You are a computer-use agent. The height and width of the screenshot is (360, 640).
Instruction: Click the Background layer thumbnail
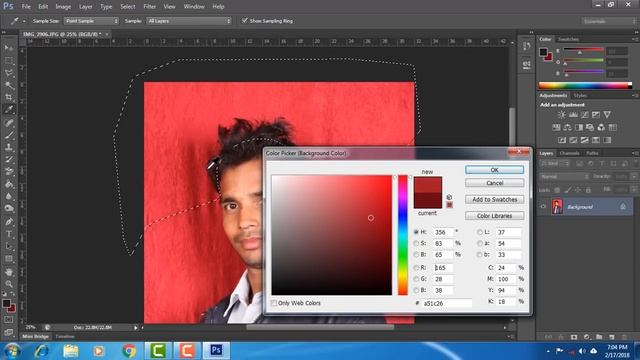coord(557,207)
